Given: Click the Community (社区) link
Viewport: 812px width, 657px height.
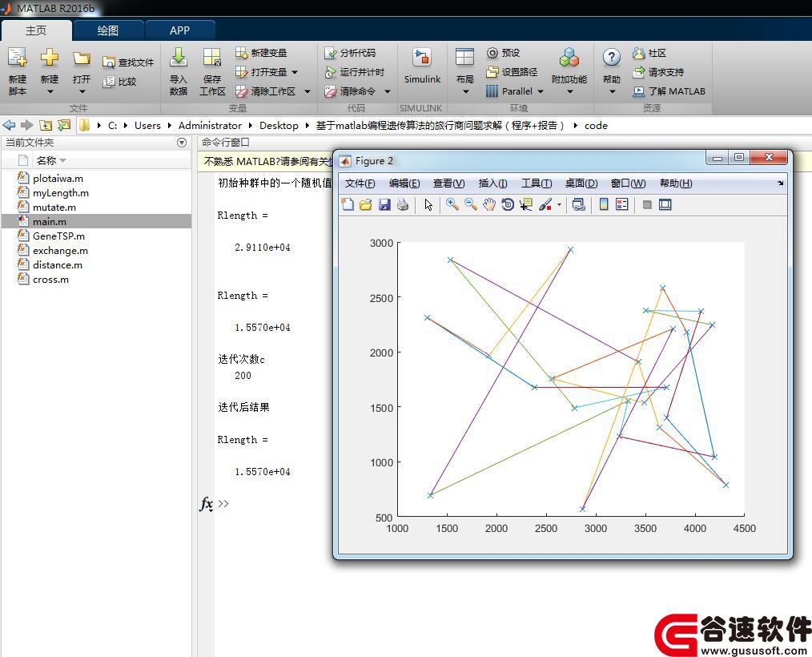Looking at the screenshot, I should (649, 53).
